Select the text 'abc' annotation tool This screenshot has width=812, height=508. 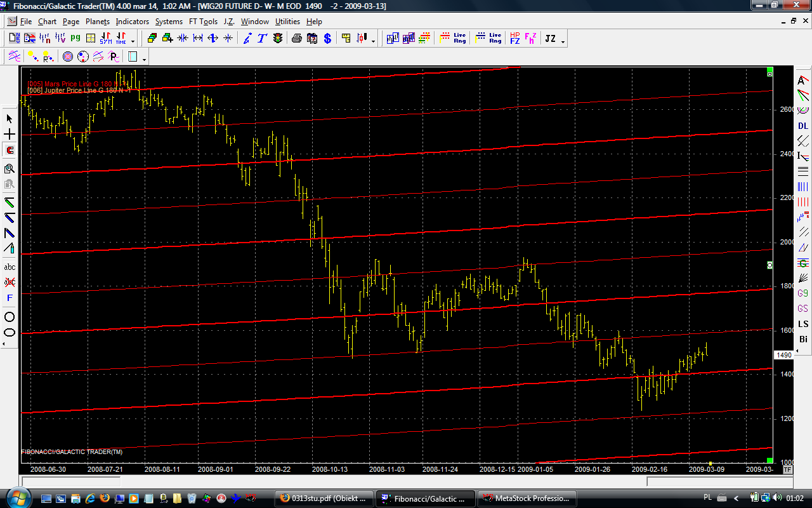10,267
